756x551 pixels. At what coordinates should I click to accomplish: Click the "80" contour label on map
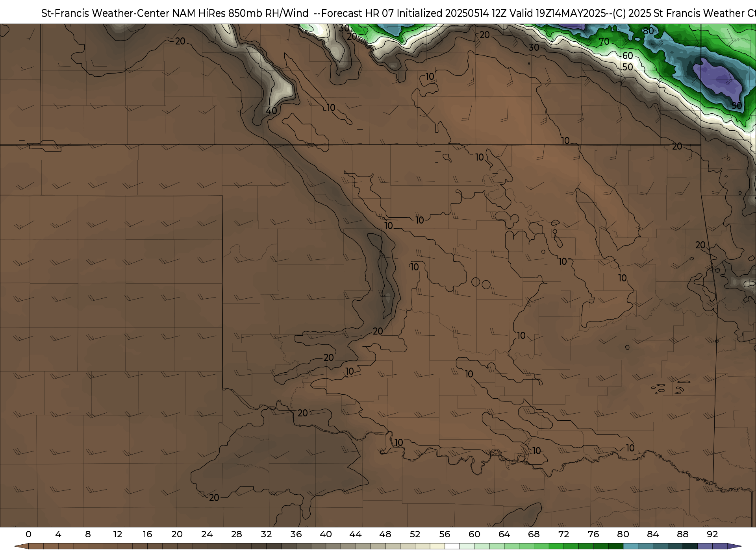click(x=648, y=31)
